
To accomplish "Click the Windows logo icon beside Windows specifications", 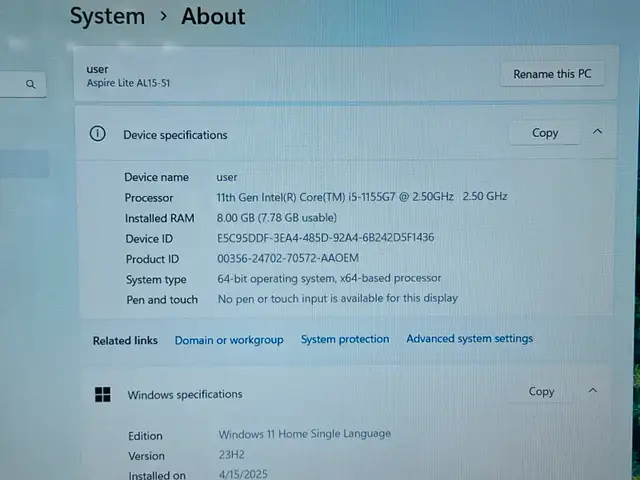I will 102,394.
